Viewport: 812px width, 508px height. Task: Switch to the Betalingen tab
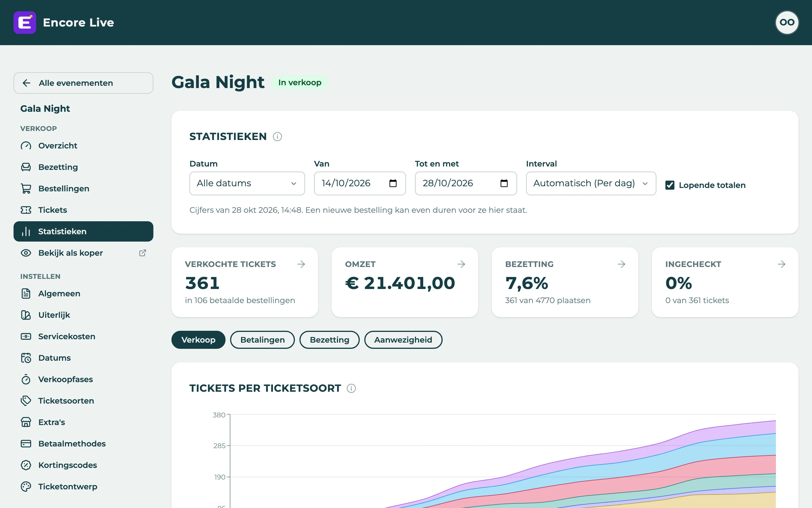pos(262,340)
